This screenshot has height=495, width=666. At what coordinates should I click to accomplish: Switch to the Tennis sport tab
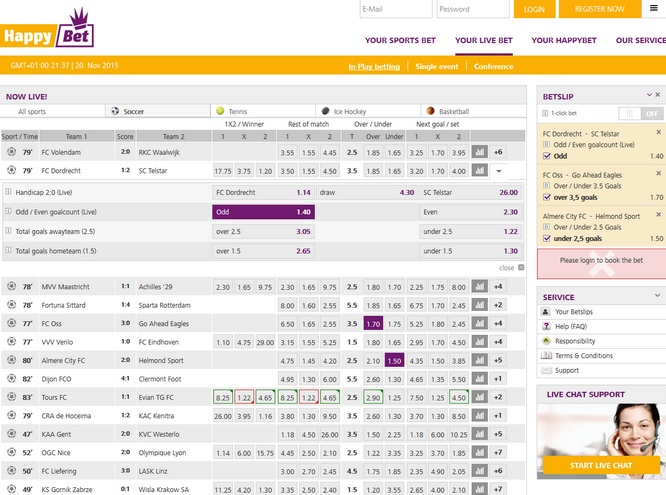(263, 111)
